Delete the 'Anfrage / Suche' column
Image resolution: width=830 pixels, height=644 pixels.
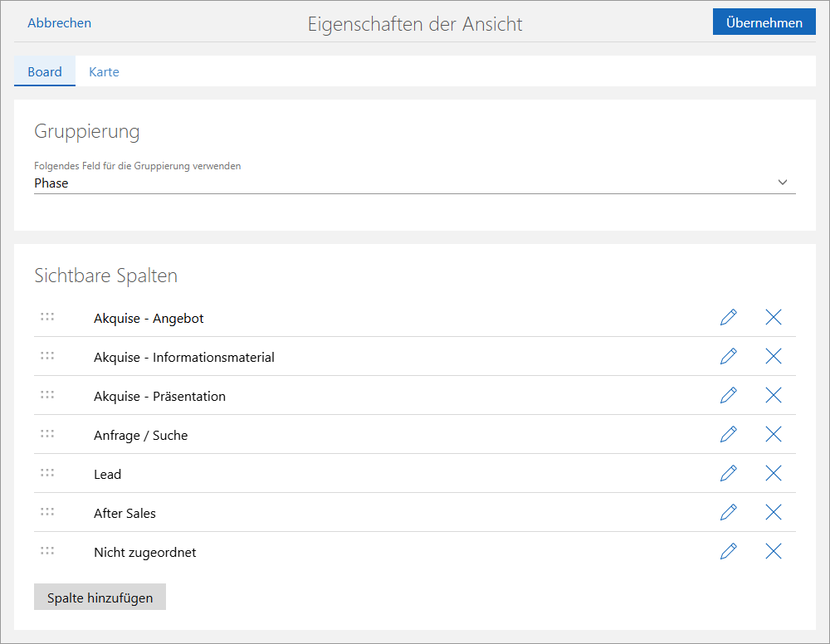click(774, 434)
